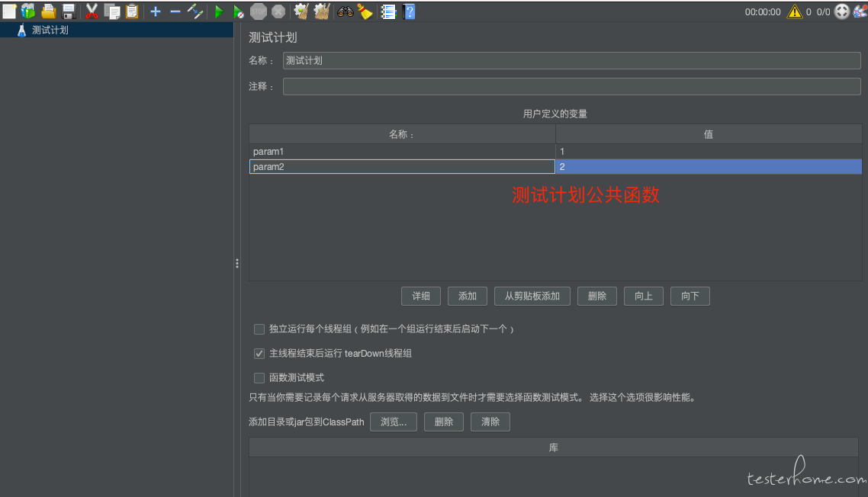
Task: Click Start no pauses icon
Action: (239, 11)
